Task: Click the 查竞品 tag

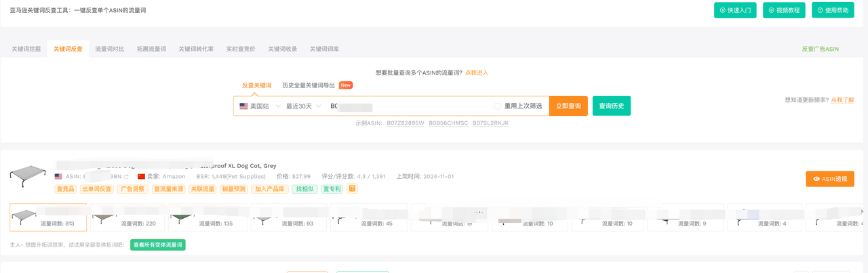Action: (66, 188)
